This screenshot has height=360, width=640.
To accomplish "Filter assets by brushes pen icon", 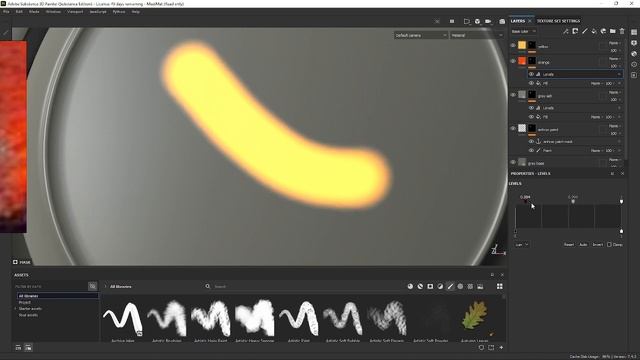I will pos(450,287).
